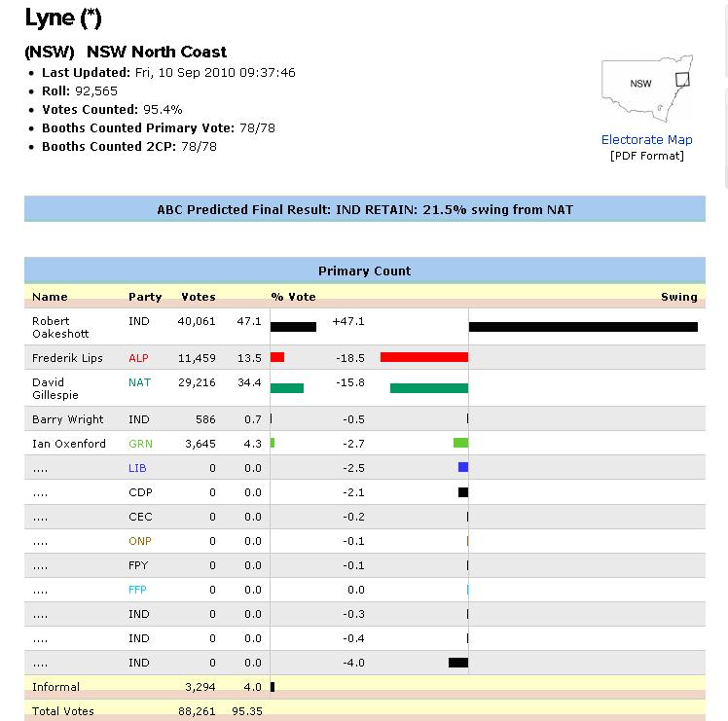Click the Lyne electorate page heading

(62, 18)
